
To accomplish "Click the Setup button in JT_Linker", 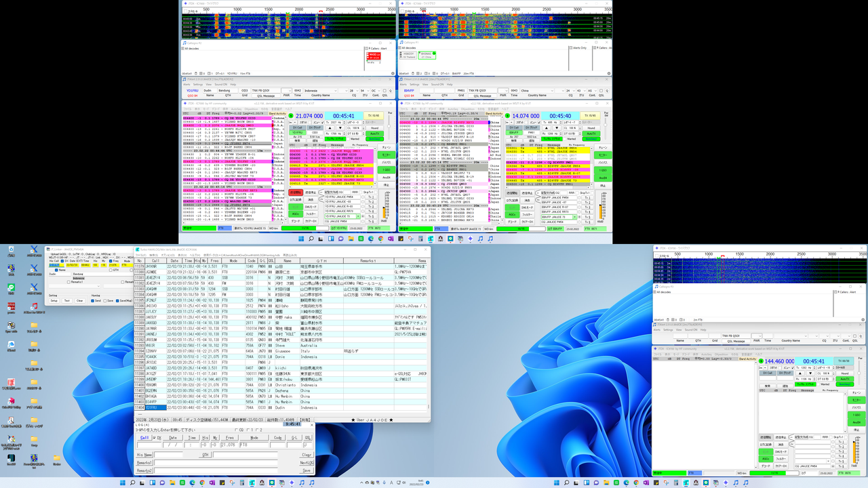I will point(54,301).
